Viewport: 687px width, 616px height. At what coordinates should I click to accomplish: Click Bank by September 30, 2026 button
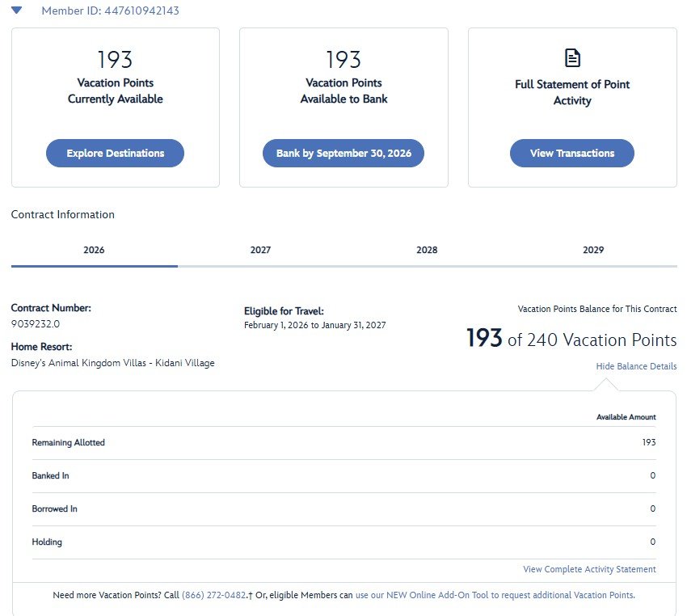(x=343, y=153)
